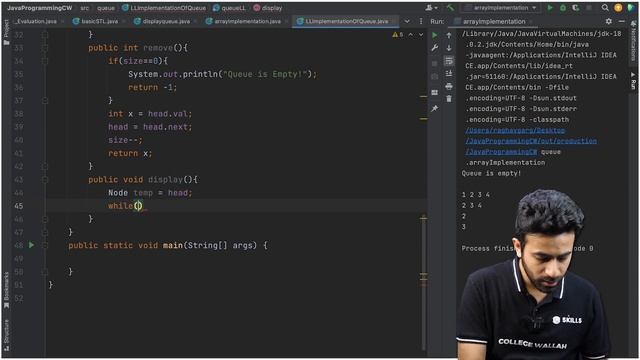This screenshot has width=640, height=360.
Task: Open /Users/raghavgarg/Desktop path link
Action: click(x=515, y=130)
